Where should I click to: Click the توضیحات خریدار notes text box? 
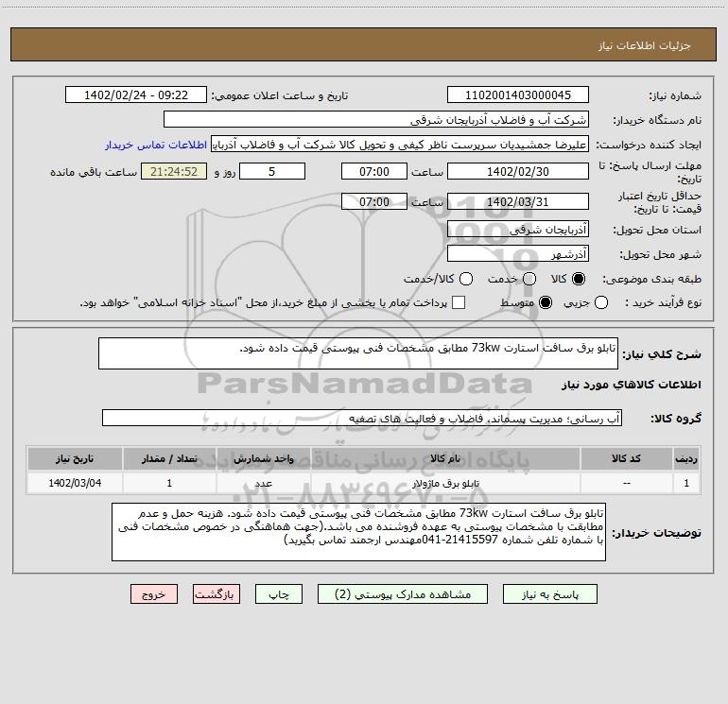[359, 532]
